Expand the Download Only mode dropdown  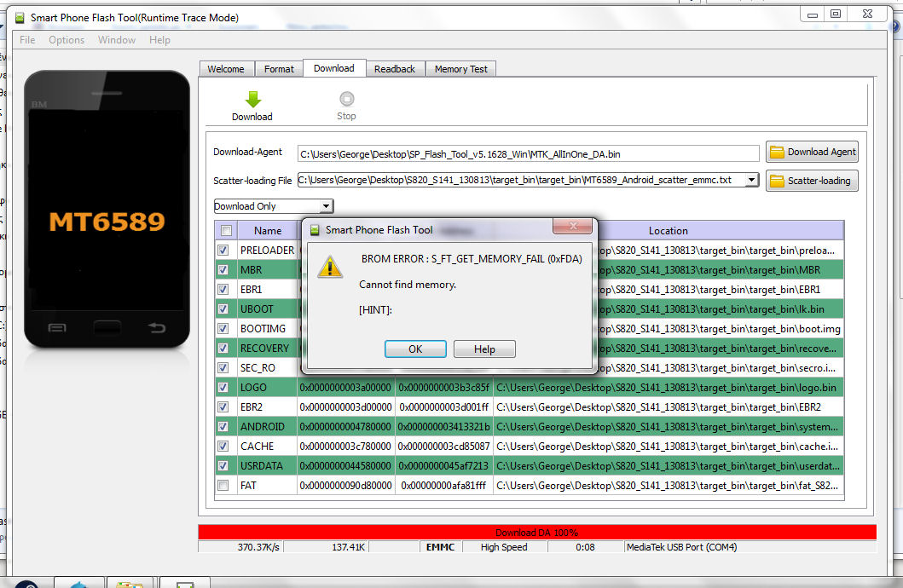pos(326,206)
